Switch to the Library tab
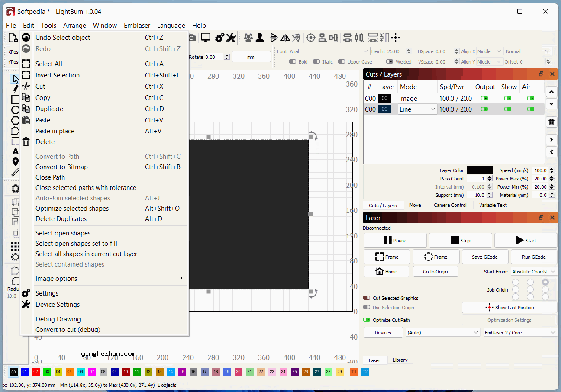The height and width of the screenshot is (392, 561). click(400, 360)
